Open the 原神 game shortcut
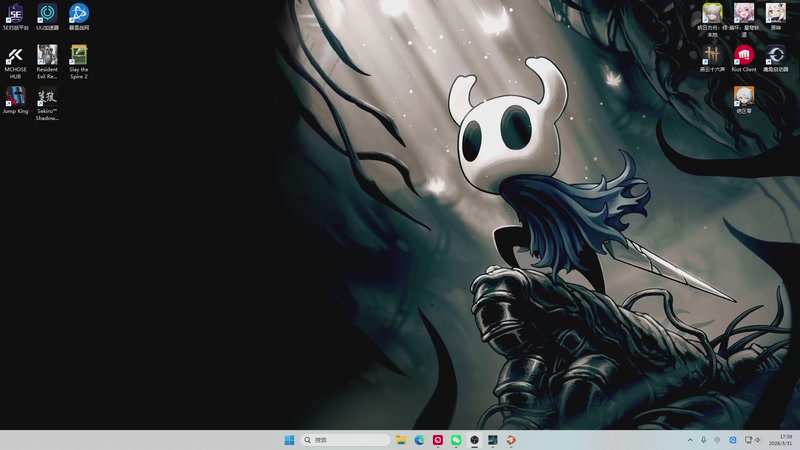The height and width of the screenshot is (450, 800). (x=776, y=17)
